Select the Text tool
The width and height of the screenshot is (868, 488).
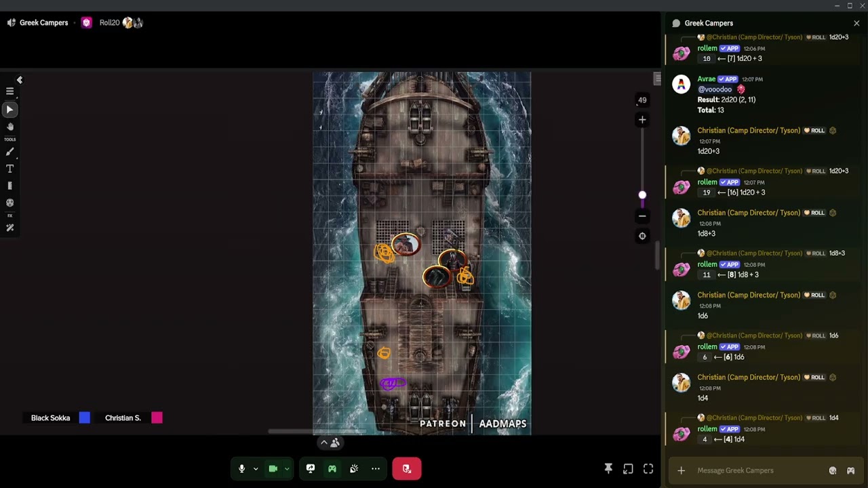pos(9,169)
